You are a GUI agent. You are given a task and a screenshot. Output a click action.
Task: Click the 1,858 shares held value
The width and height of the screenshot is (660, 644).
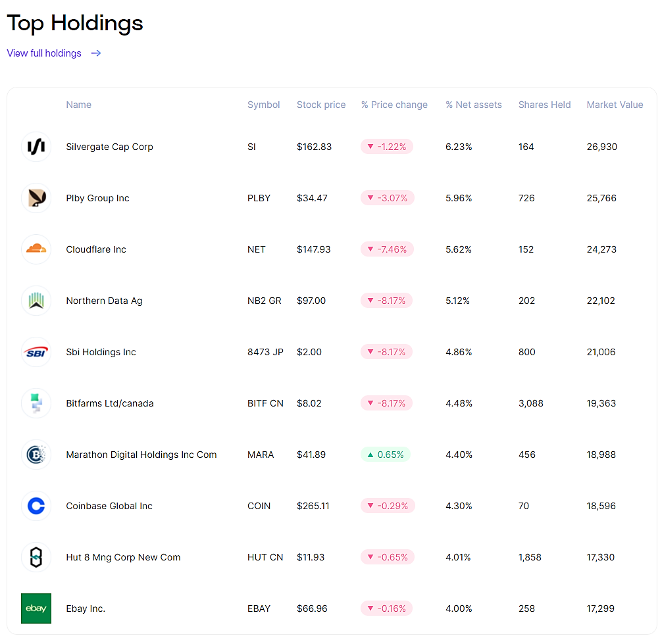(x=530, y=558)
